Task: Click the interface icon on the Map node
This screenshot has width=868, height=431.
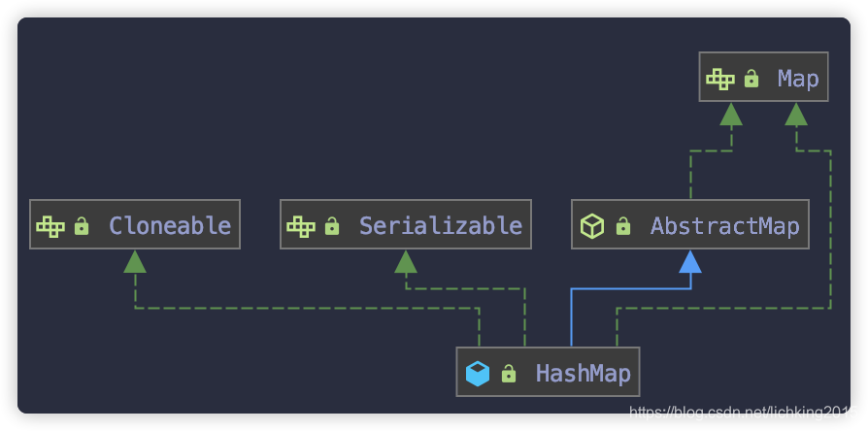Action: click(x=720, y=80)
